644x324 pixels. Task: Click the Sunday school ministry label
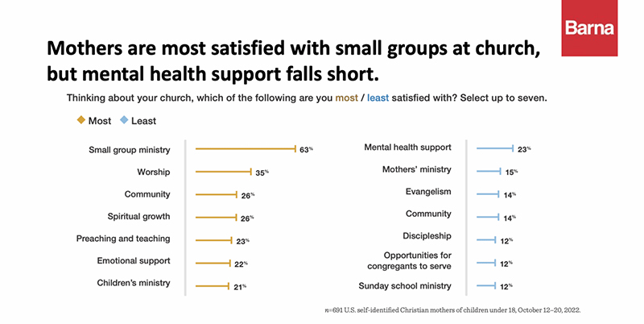(x=404, y=285)
